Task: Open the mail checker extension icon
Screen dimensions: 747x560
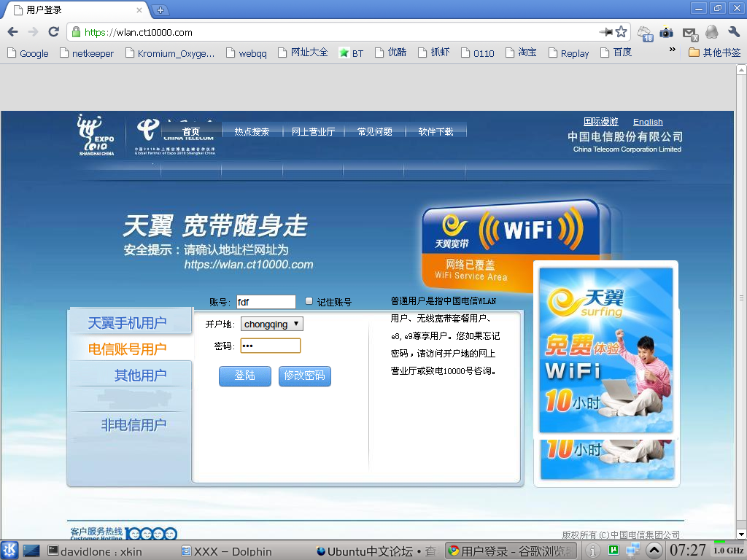Action: [x=690, y=34]
